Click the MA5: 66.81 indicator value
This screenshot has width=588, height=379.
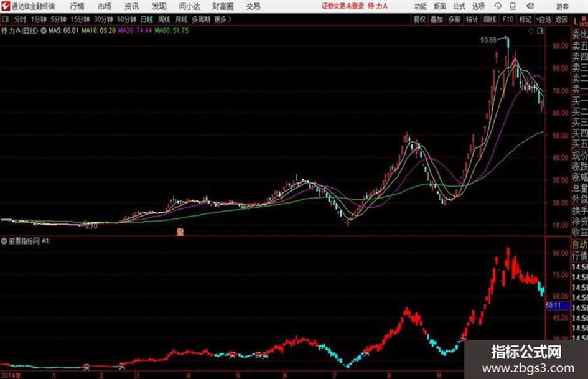tap(63, 30)
